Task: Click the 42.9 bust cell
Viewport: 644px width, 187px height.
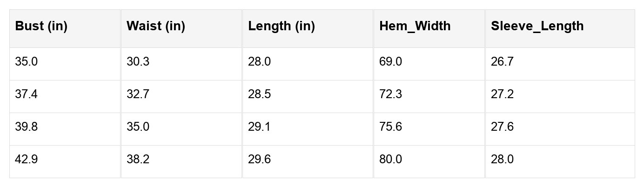Action: click(27, 160)
